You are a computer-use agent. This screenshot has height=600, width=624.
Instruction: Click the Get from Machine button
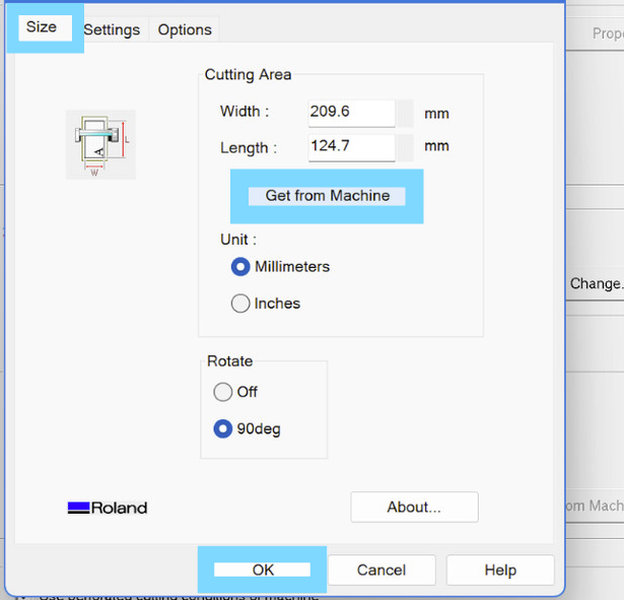(x=327, y=196)
